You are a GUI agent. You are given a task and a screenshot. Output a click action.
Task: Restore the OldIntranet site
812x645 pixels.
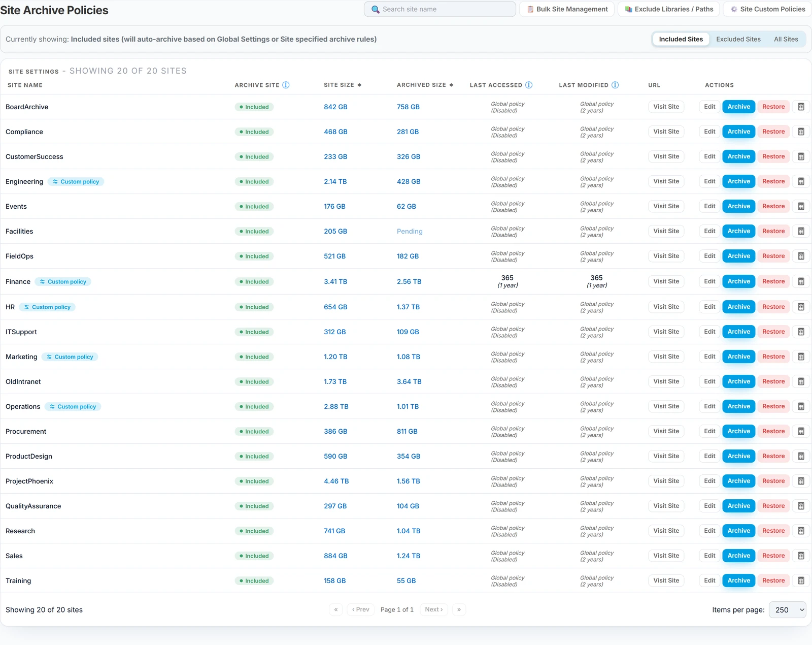773,381
